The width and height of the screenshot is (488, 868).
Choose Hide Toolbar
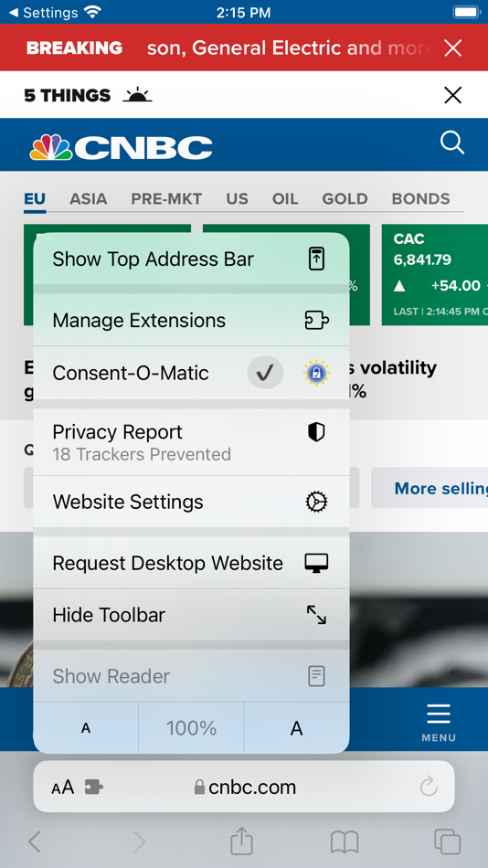tap(191, 615)
